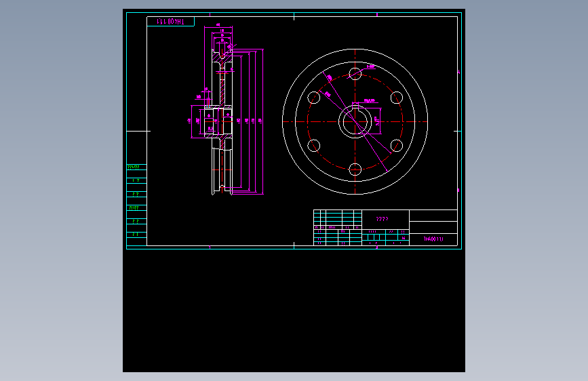Select the upper-right bolt hole of the wheel
This screenshot has width=588, height=381.
(396, 98)
